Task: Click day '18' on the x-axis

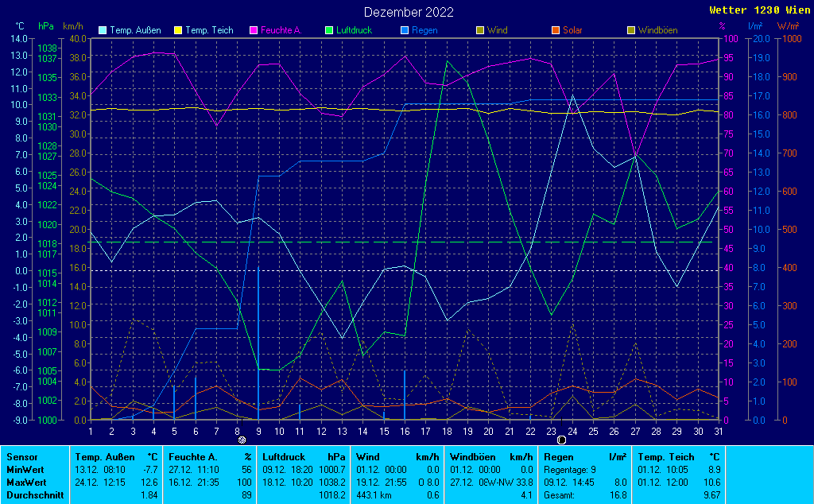Action: pos(447,432)
